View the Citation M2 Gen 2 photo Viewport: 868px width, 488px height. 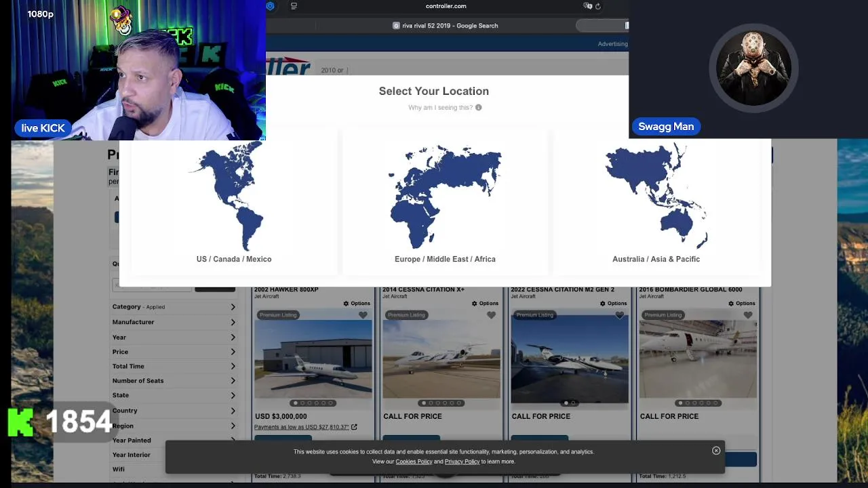[570, 359]
